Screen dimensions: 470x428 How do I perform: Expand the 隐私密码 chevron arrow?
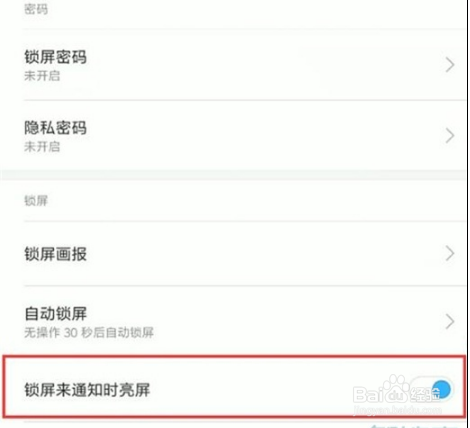pyautogui.click(x=450, y=136)
